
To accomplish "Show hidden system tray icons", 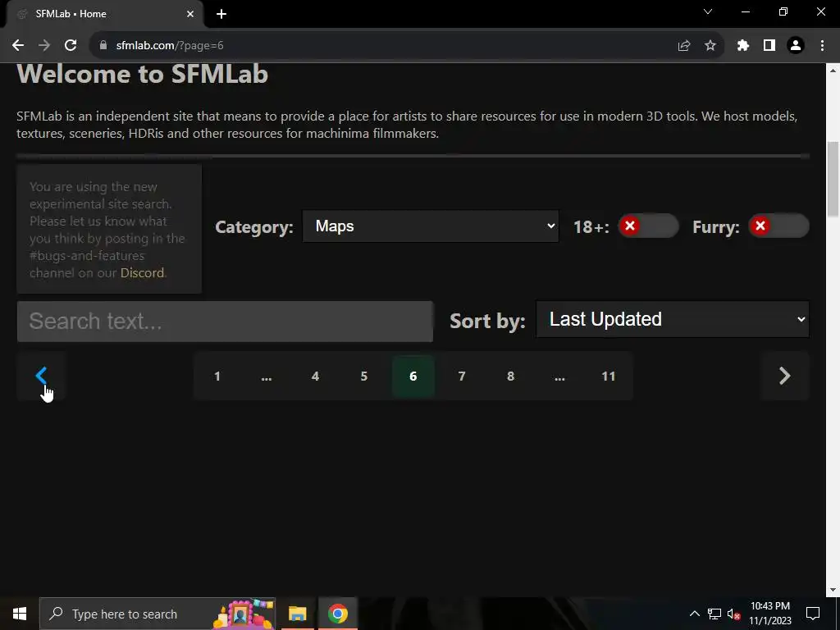I will (x=694, y=614).
